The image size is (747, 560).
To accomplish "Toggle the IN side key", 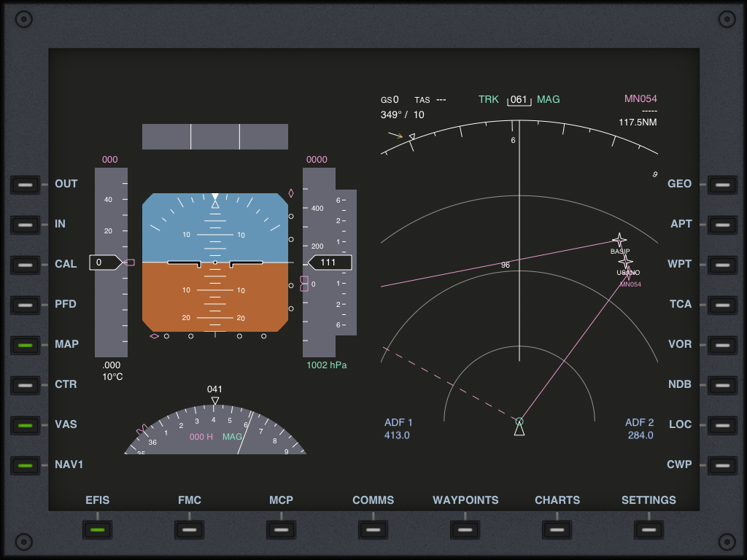I will [26, 225].
